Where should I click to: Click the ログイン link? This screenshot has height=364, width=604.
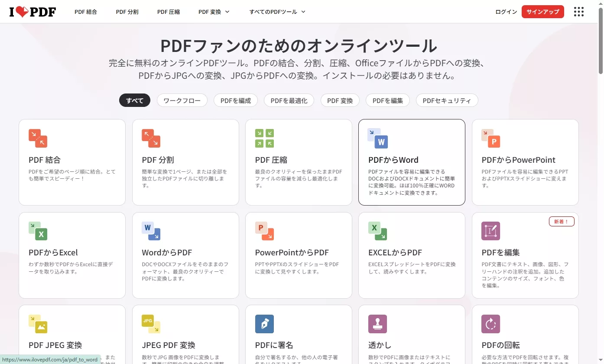[506, 12]
